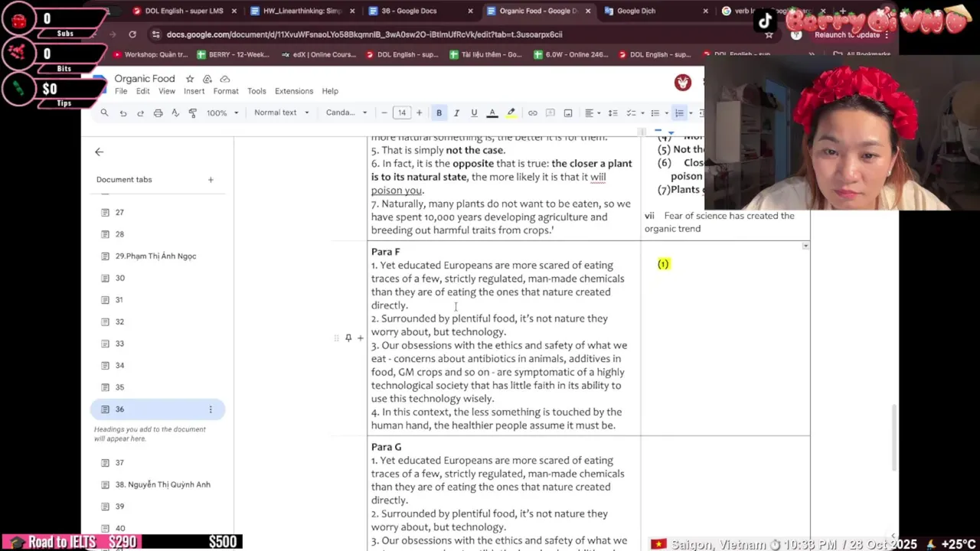Image resolution: width=980 pixels, height=551 pixels.
Task: Open Workshop: Quản tr... bookmark
Action: pyautogui.click(x=150, y=55)
